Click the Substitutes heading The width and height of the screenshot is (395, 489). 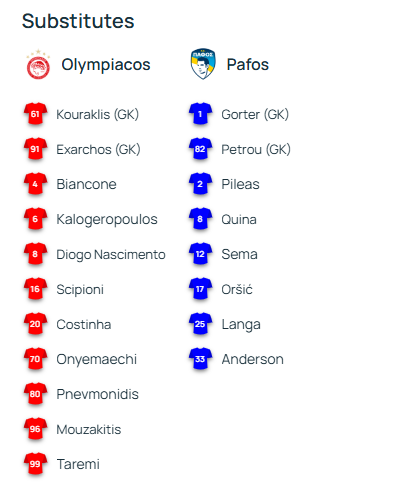pos(78,21)
